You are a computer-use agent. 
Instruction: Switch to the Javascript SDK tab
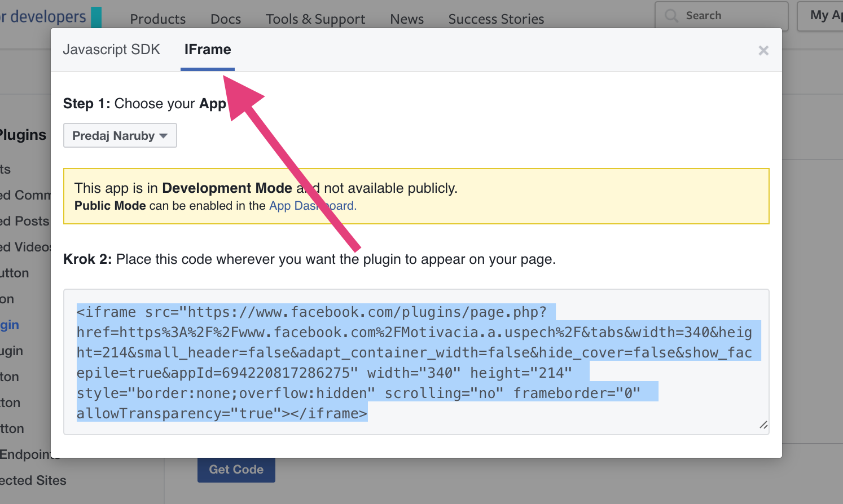tap(111, 50)
